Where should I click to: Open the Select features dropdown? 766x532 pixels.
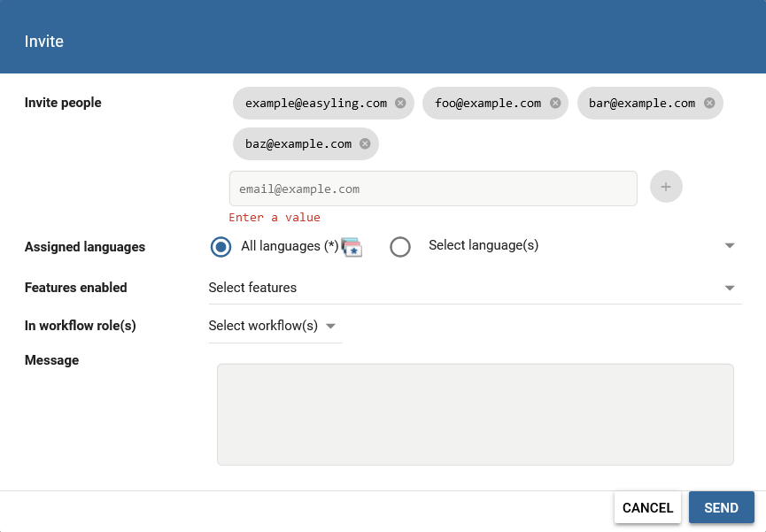[x=474, y=288]
